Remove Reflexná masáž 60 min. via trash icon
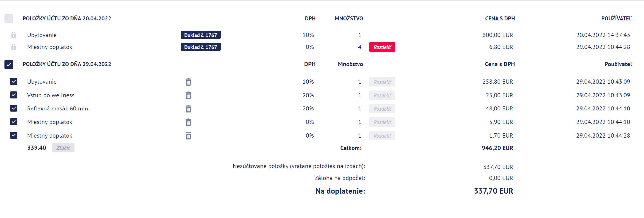 [188, 109]
